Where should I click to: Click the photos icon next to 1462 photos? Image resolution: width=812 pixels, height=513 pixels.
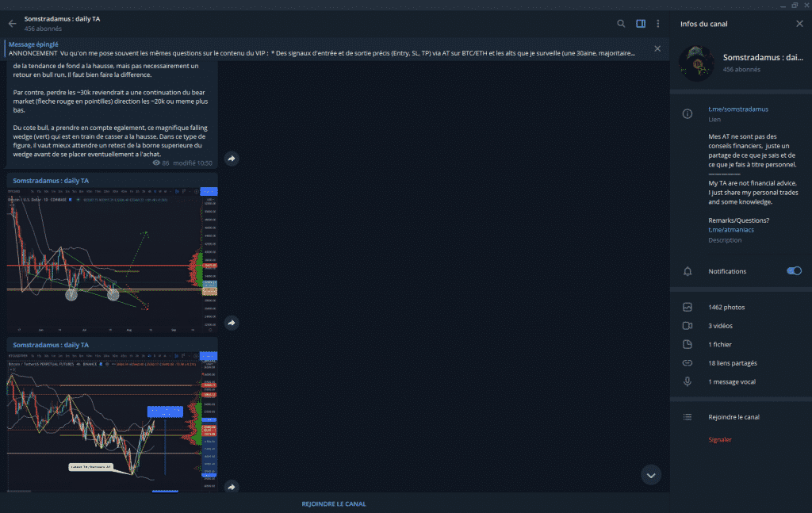point(688,307)
